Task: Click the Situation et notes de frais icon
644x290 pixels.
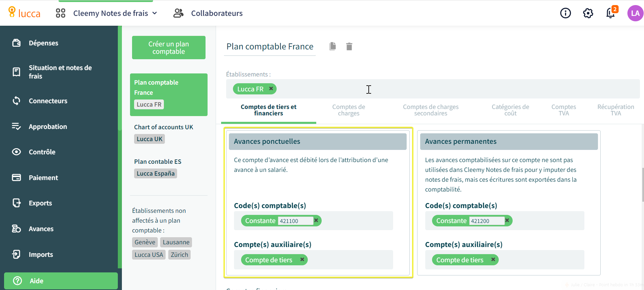Action: (17, 72)
